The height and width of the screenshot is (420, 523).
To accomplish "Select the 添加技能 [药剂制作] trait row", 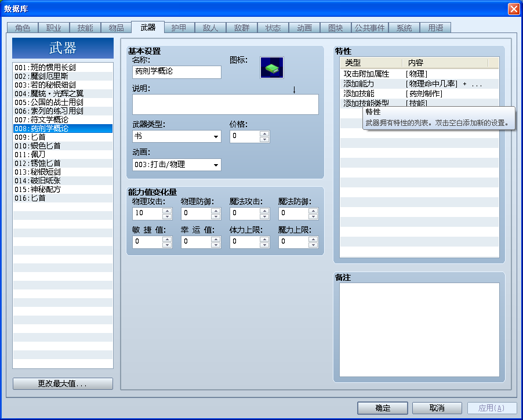I will pos(419,94).
